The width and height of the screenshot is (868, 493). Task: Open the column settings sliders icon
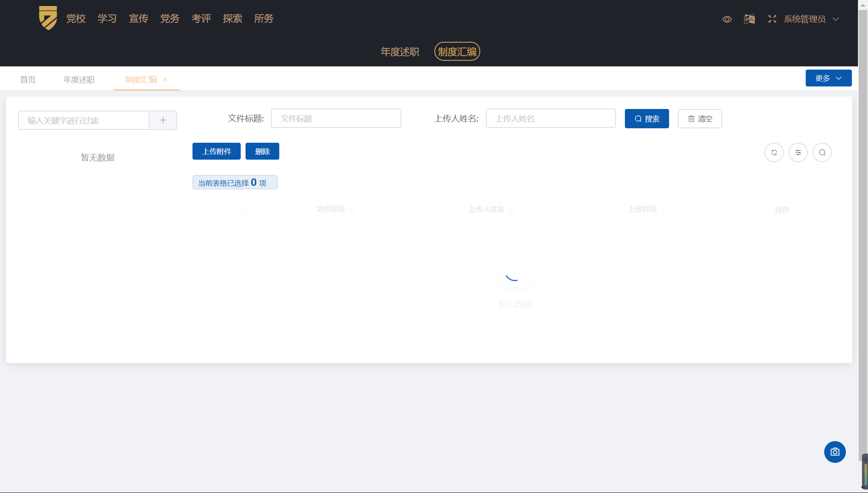point(798,152)
